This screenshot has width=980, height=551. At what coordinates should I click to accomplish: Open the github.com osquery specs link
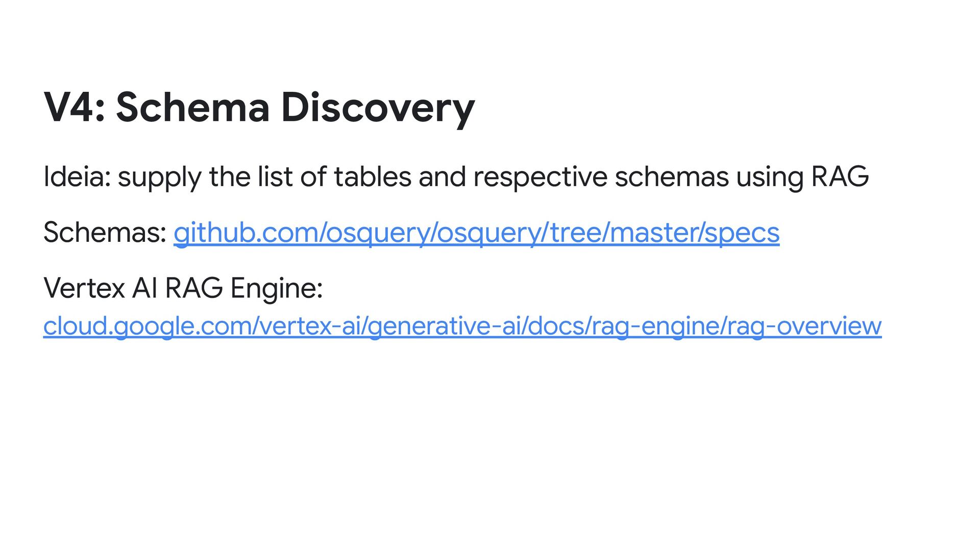click(476, 233)
